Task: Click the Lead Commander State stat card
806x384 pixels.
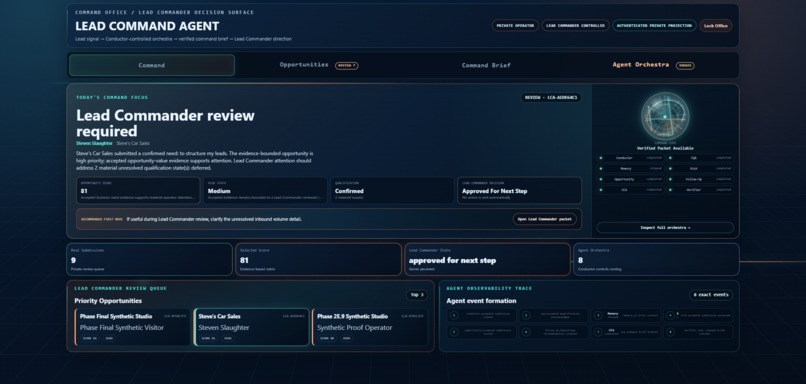Action: point(487,260)
